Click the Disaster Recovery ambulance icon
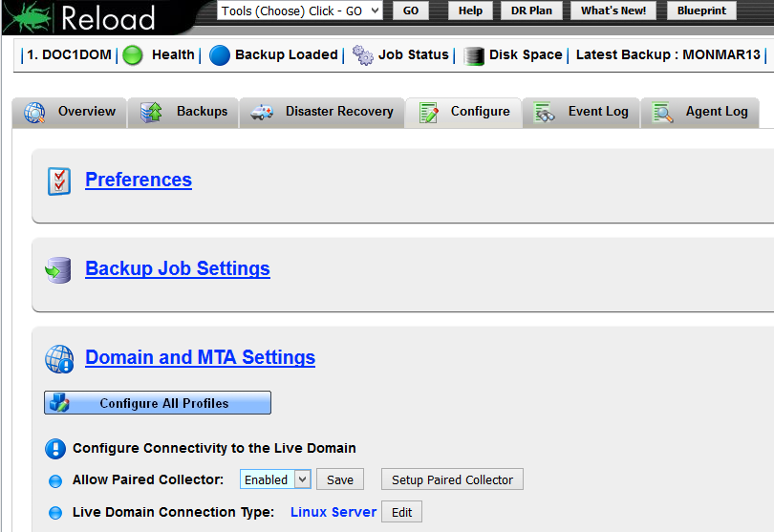The width and height of the screenshot is (774, 532). (262, 112)
